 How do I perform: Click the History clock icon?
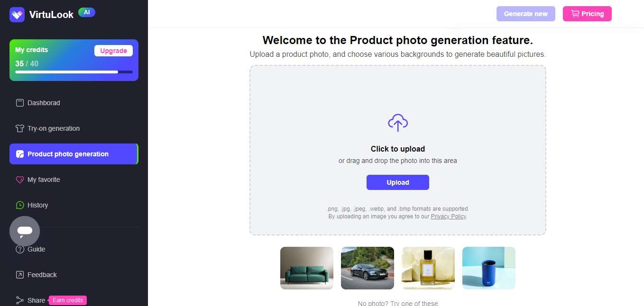coord(20,205)
